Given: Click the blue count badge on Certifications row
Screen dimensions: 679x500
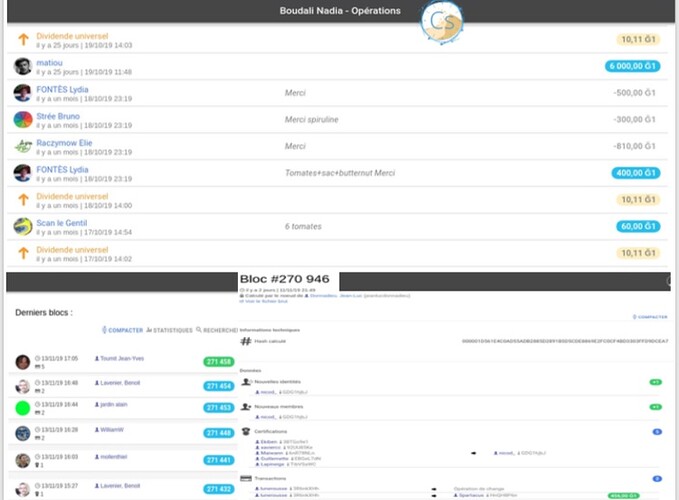Looking at the screenshot, I should click(657, 432).
